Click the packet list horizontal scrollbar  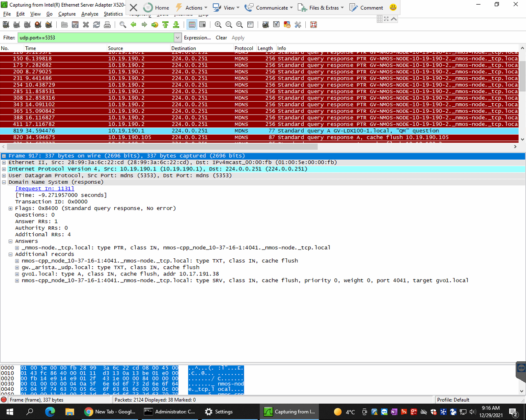click(x=163, y=147)
